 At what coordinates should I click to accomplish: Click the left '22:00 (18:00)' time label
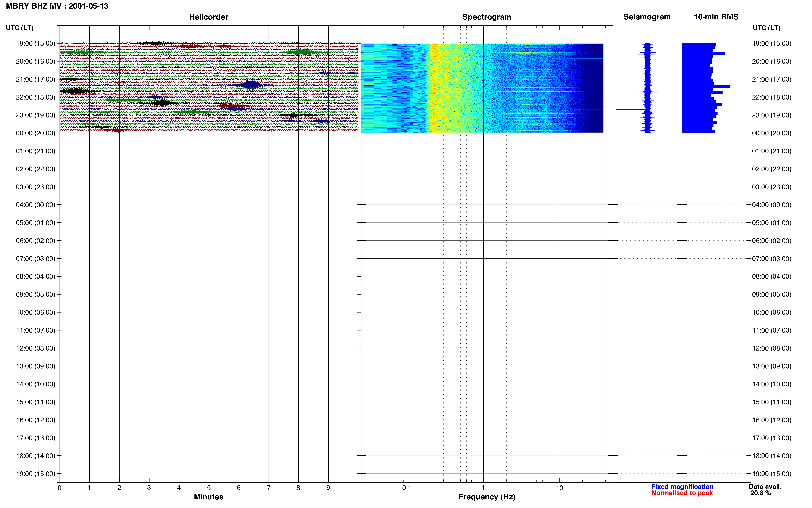pyautogui.click(x=36, y=97)
